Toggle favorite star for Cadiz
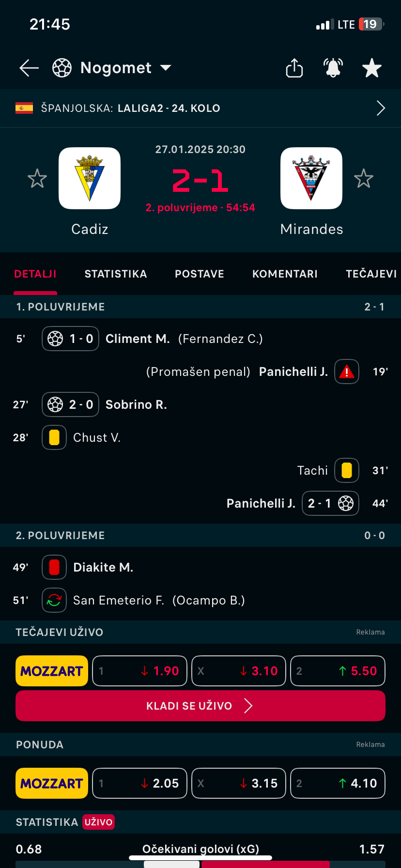Viewport: 401px width, 868px height. tap(37, 179)
